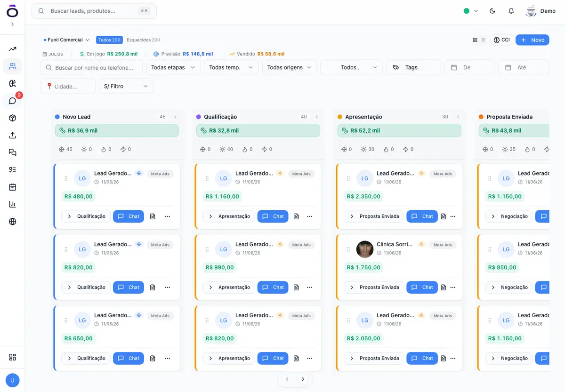Open notes document icon on R$ 820,00 Novo Lead card

153,287
